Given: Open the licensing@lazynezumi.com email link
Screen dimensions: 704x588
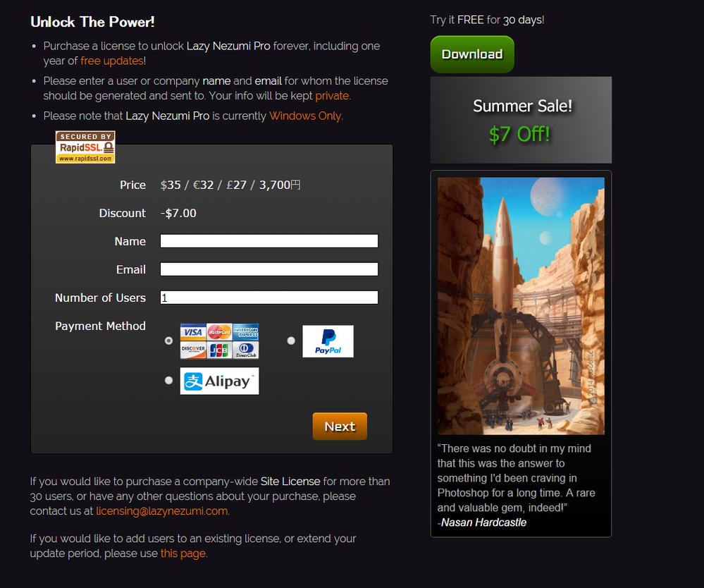Looking at the screenshot, I should pos(161,511).
